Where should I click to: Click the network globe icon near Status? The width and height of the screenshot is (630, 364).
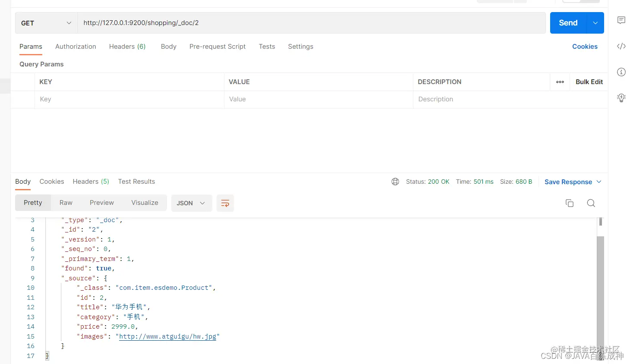395,182
